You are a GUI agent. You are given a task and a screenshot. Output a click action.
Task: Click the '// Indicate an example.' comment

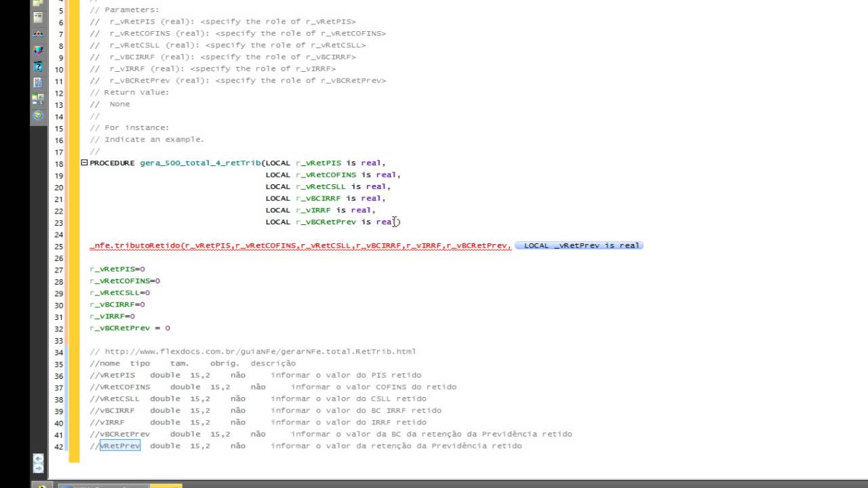pyautogui.click(x=147, y=140)
